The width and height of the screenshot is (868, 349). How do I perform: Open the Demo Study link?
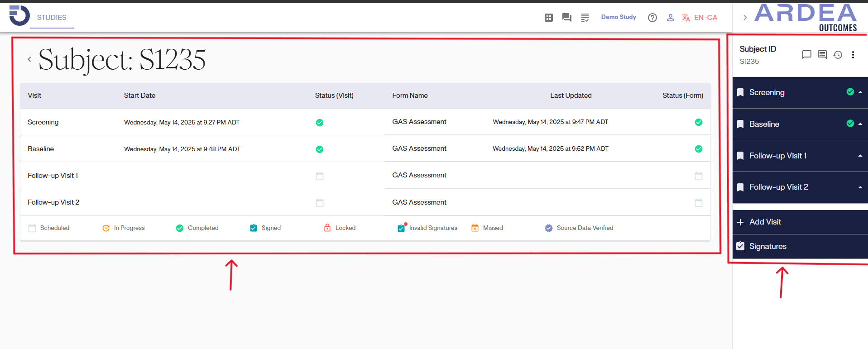tap(619, 17)
